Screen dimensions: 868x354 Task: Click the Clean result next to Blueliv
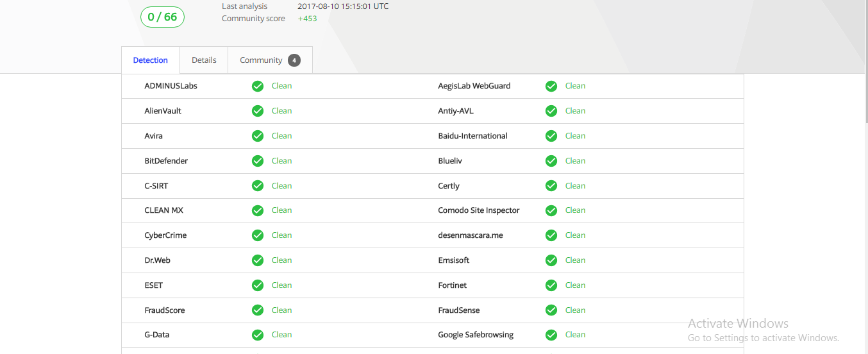pyautogui.click(x=576, y=161)
